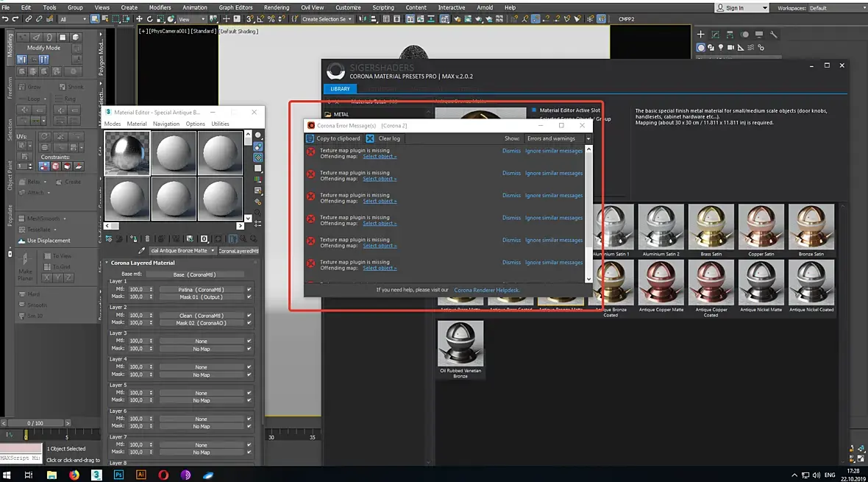This screenshot has width=868, height=482.
Task: Open the selection filter All dropdown
Action: [73, 19]
